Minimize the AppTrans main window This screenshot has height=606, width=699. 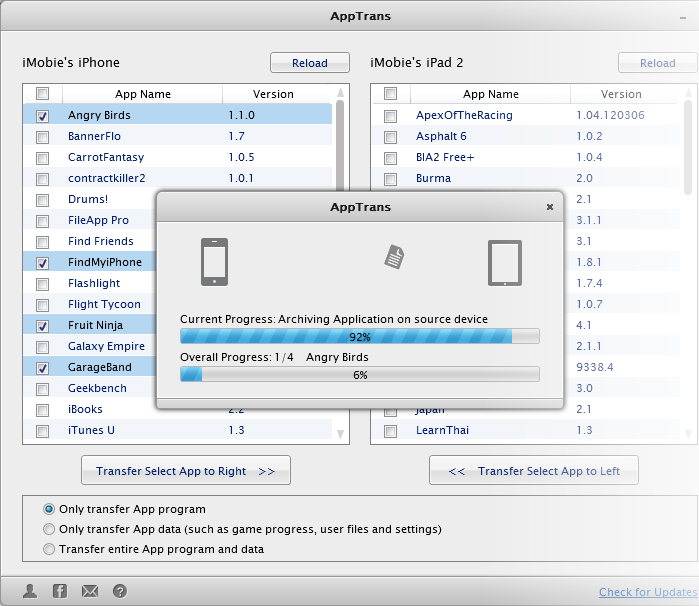(683, 18)
